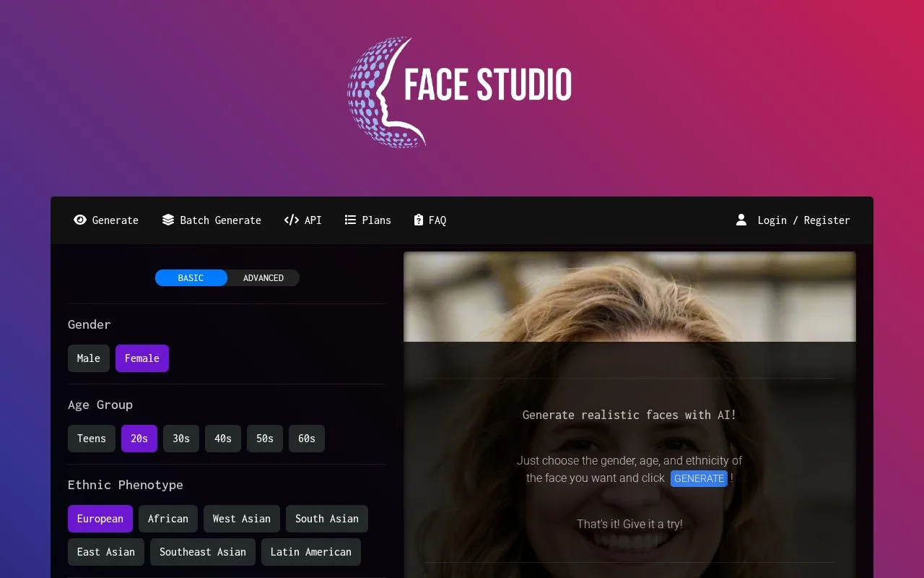Go to the API page

pos(303,220)
